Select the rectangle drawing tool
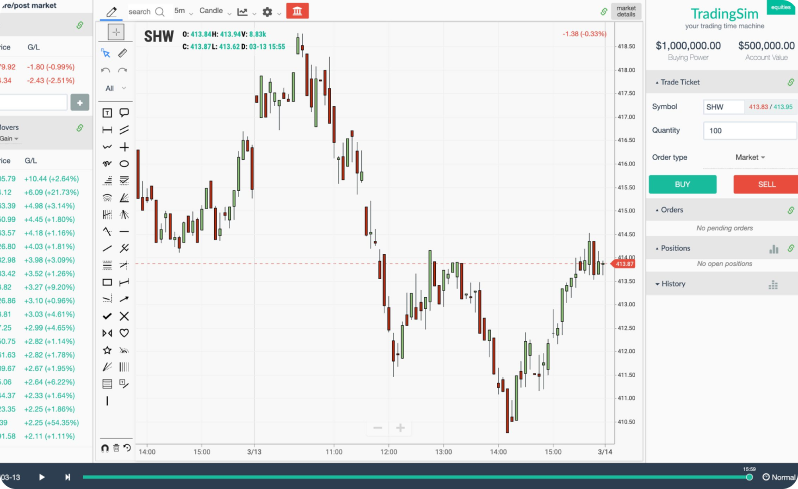The width and height of the screenshot is (798, 489). click(107, 282)
